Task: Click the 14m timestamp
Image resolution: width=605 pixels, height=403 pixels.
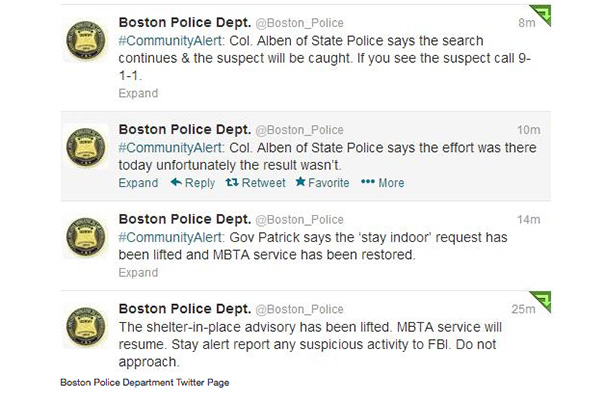Action: click(529, 220)
